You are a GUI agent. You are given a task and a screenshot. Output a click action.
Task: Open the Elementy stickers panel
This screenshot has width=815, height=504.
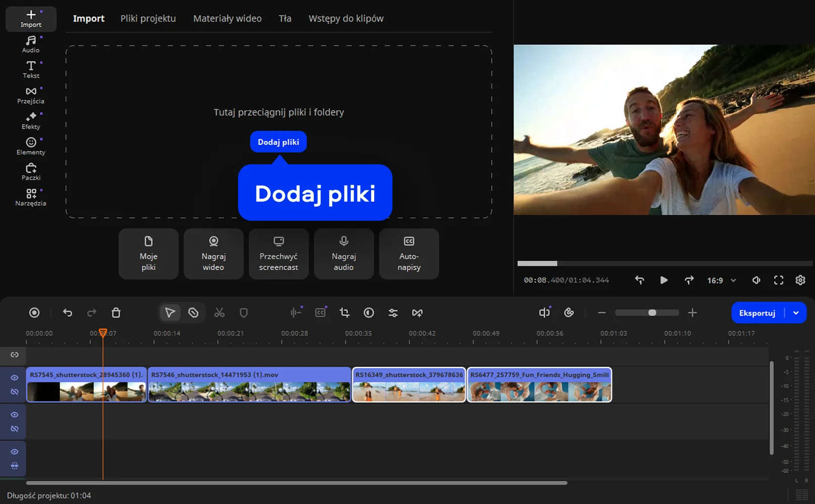point(31,146)
